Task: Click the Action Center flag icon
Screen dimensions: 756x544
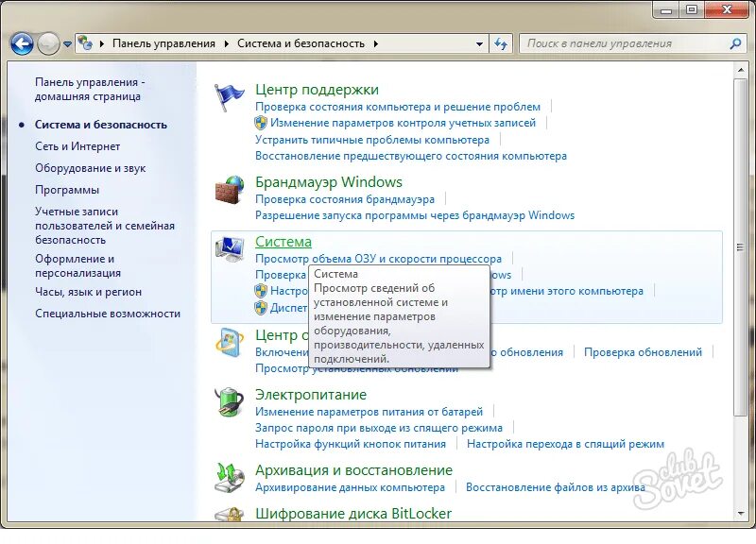Action: point(229,97)
